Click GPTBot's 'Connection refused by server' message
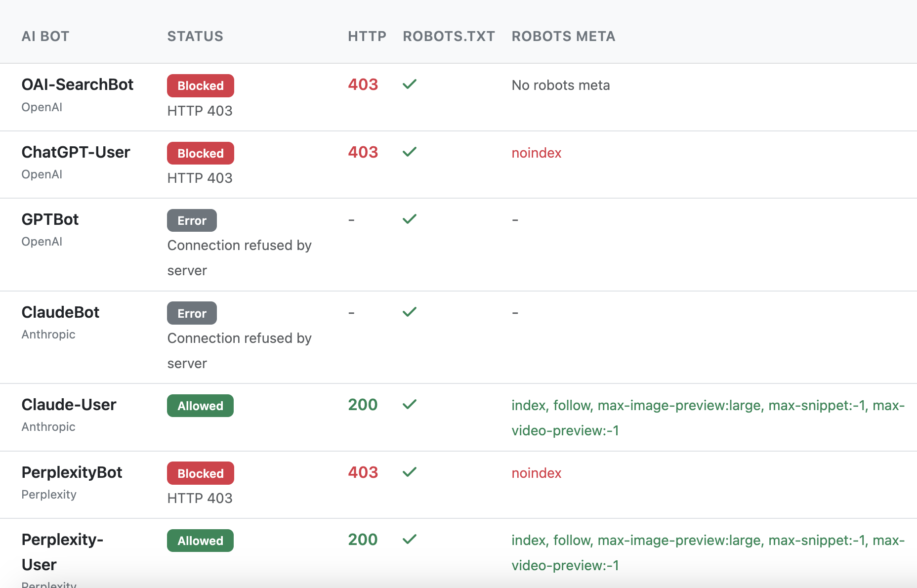917x588 pixels. coord(239,258)
